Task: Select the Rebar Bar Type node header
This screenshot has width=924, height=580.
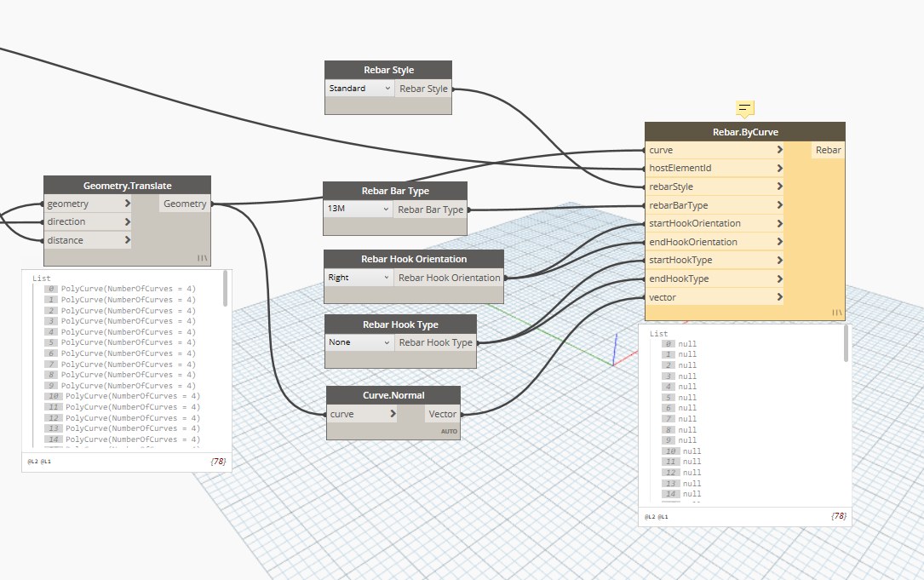Action: click(x=395, y=191)
